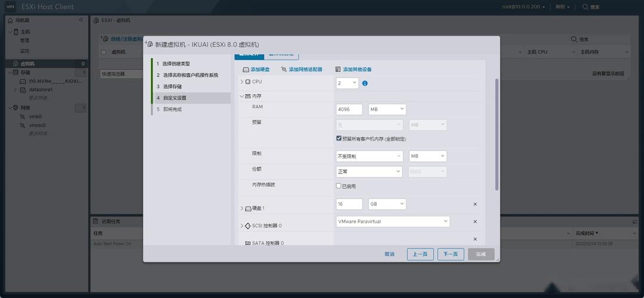Click the Navigator home icon
This screenshot has width=644, height=298.
tap(11, 20)
